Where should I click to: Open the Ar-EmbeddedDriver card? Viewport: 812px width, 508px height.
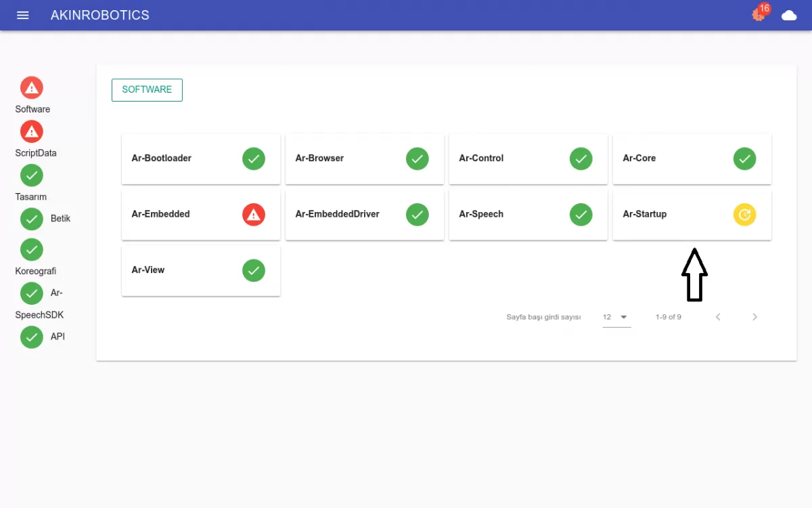tap(345, 215)
